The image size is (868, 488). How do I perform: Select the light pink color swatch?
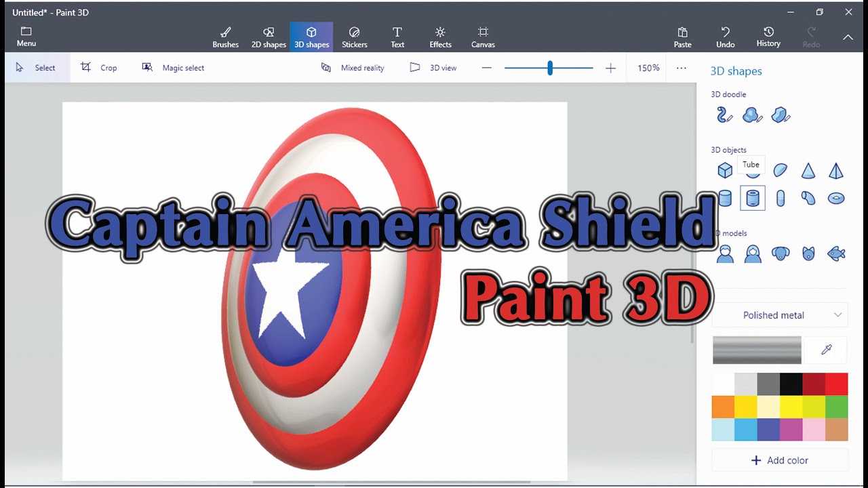pos(814,430)
